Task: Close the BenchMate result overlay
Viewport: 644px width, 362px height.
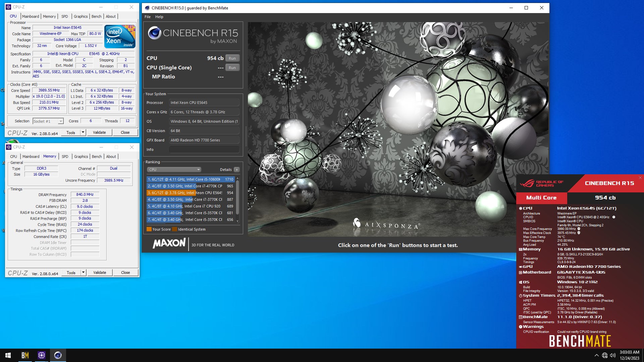Action: coord(640,178)
